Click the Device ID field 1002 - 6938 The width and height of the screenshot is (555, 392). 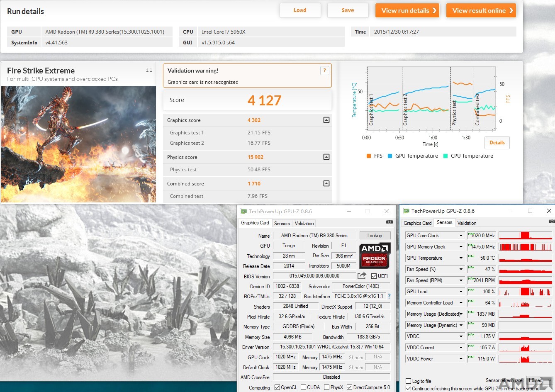click(x=287, y=286)
